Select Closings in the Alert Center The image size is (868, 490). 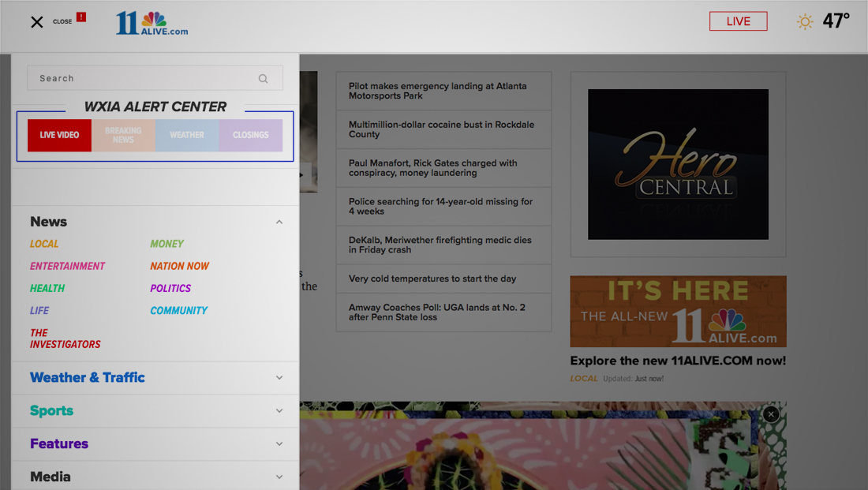click(251, 135)
